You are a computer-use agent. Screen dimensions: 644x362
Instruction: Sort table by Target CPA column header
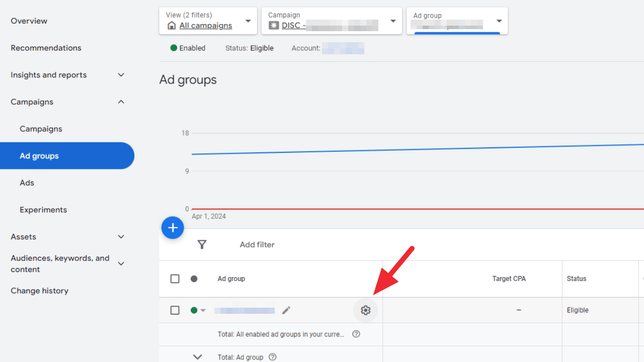[509, 279]
